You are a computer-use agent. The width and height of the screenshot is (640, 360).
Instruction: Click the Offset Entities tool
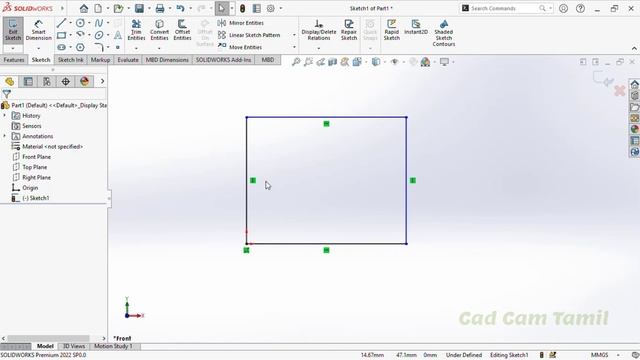point(182,30)
